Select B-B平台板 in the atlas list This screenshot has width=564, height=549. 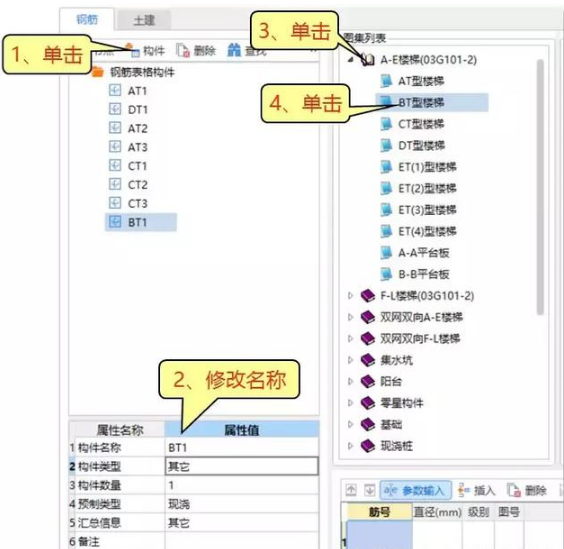424,274
